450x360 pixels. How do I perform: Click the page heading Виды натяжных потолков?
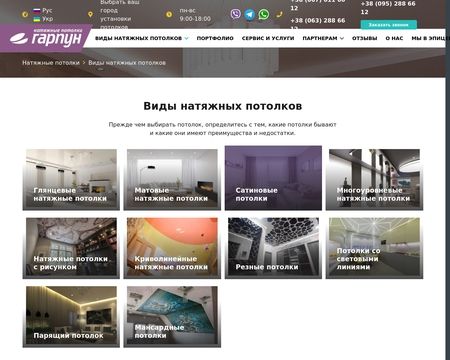tap(223, 106)
